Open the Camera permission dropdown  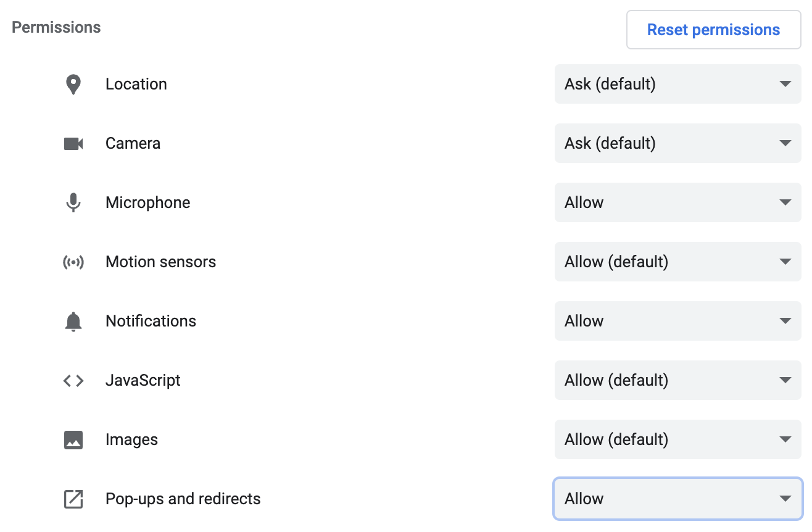677,143
